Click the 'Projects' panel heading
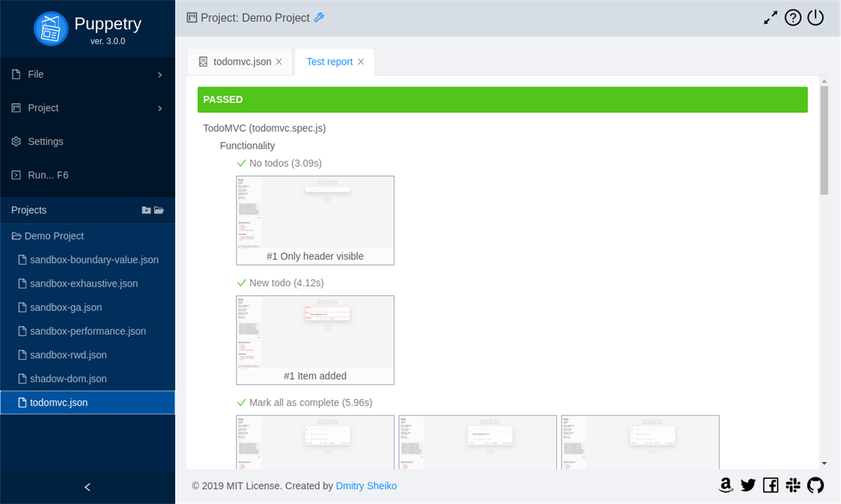 (x=29, y=210)
